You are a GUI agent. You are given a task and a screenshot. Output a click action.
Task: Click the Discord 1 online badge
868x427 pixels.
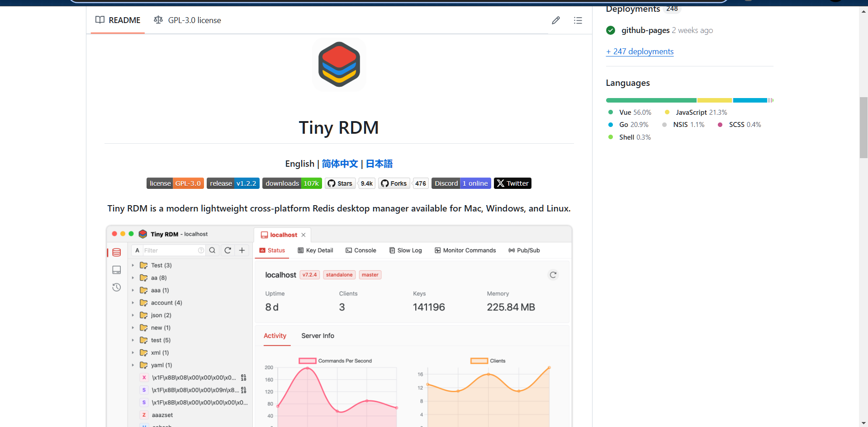461,183
